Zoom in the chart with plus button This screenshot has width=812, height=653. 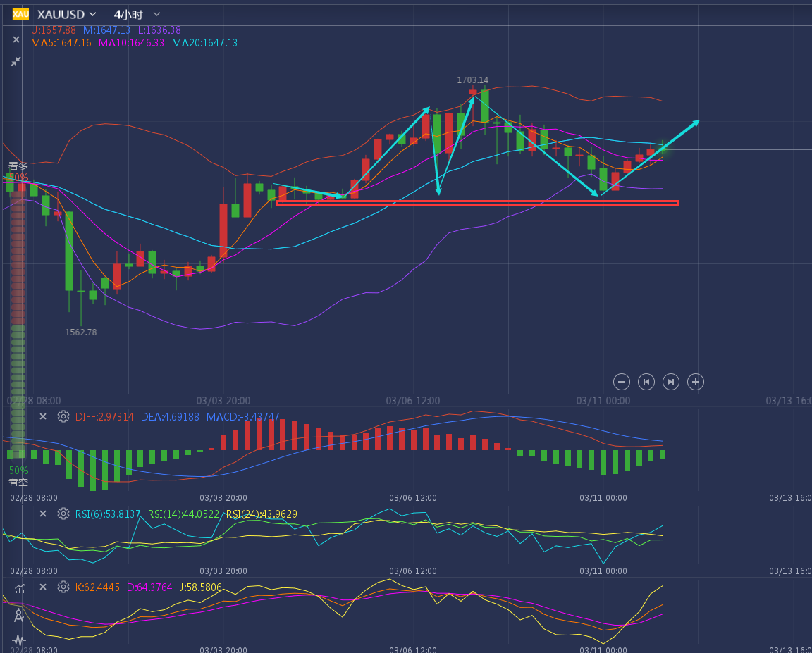695,382
